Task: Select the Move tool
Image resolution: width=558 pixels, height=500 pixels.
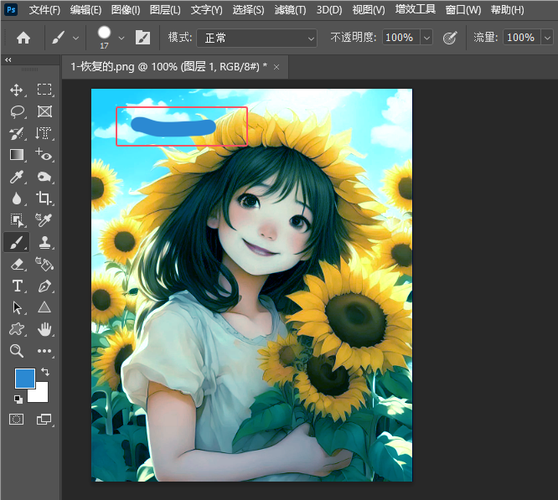Action: click(x=16, y=90)
